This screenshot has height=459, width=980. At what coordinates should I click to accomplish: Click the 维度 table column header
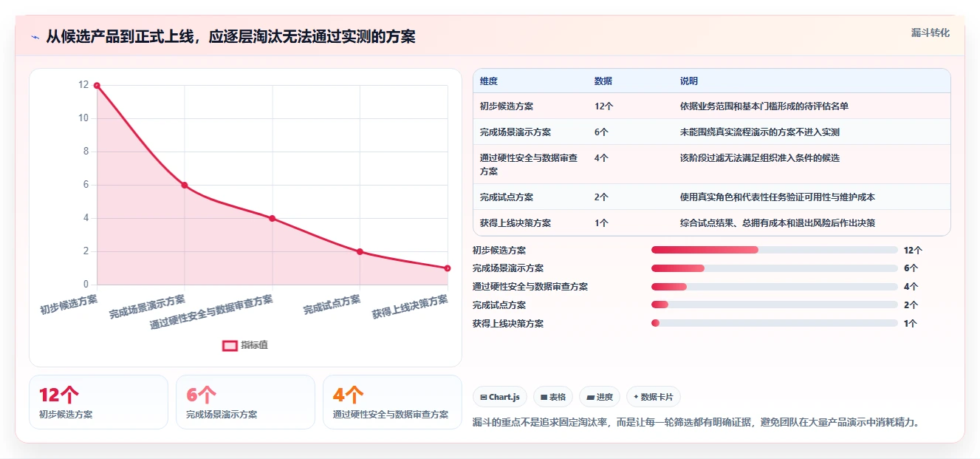pyautogui.click(x=489, y=81)
